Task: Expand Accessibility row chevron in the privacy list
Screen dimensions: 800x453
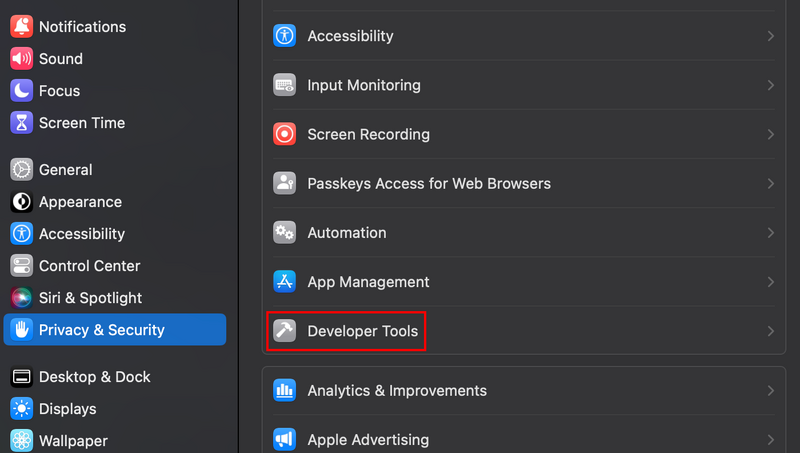Action: [x=770, y=36]
